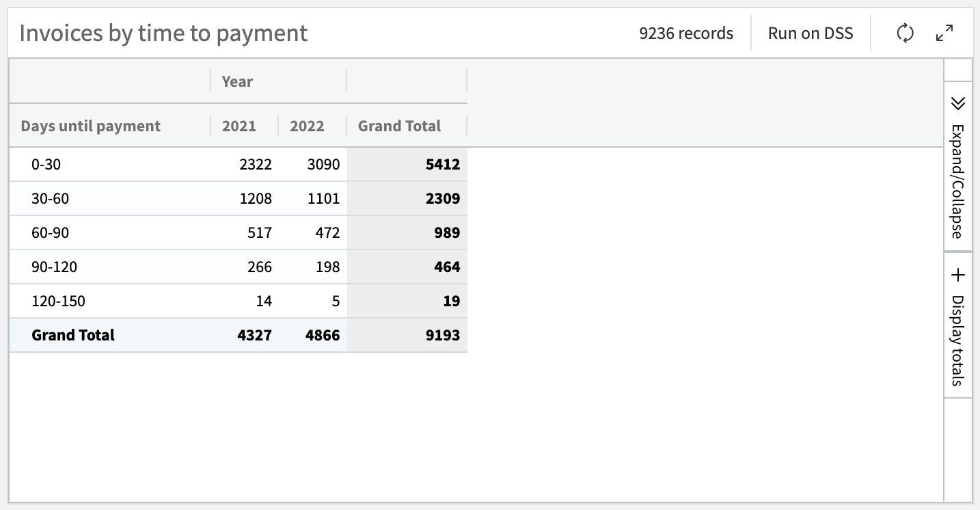
Task: Select the Grand Total column header
Action: click(x=399, y=126)
